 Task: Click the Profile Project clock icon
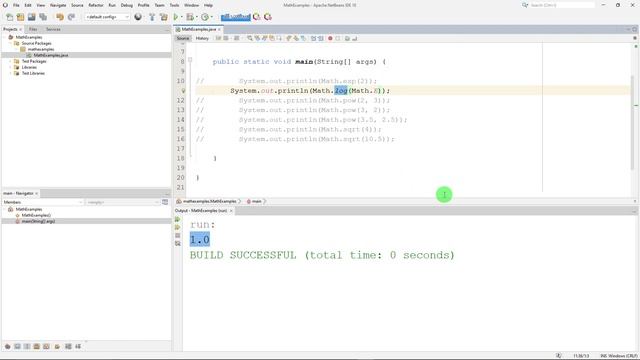tap(204, 17)
